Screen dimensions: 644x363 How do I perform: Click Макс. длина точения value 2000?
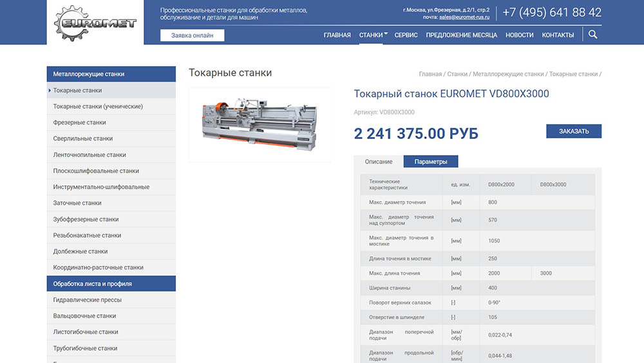494,273
